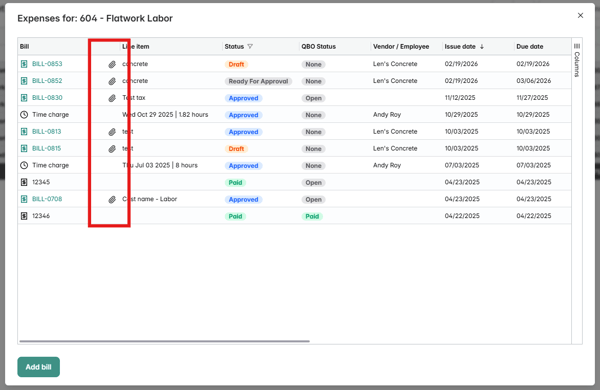Sort by the Bill column header
The width and height of the screenshot is (600, 390).
click(24, 46)
